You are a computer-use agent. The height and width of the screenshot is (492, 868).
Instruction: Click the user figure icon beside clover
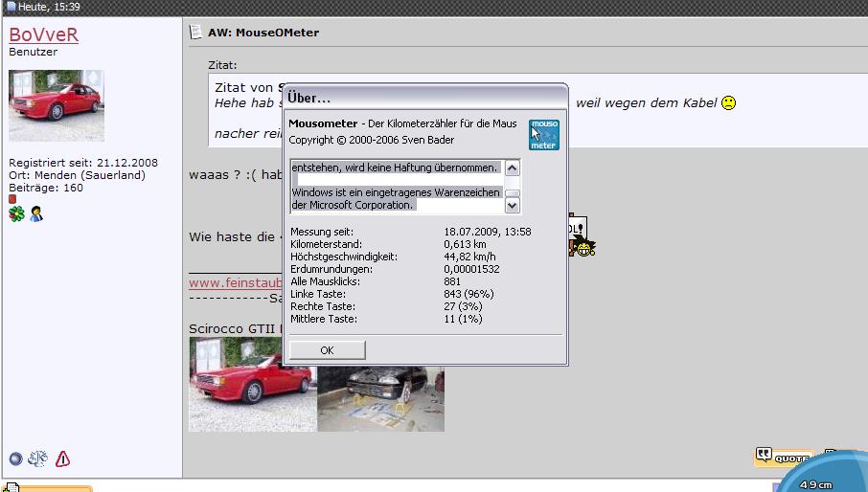click(36, 213)
